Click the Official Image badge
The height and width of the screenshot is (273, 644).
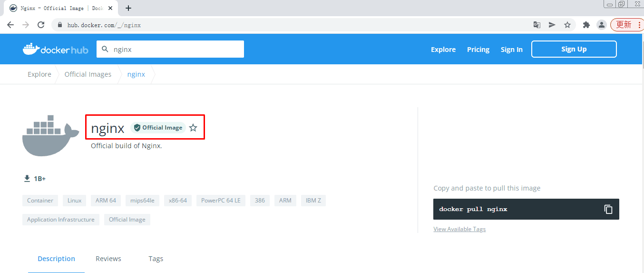click(158, 128)
